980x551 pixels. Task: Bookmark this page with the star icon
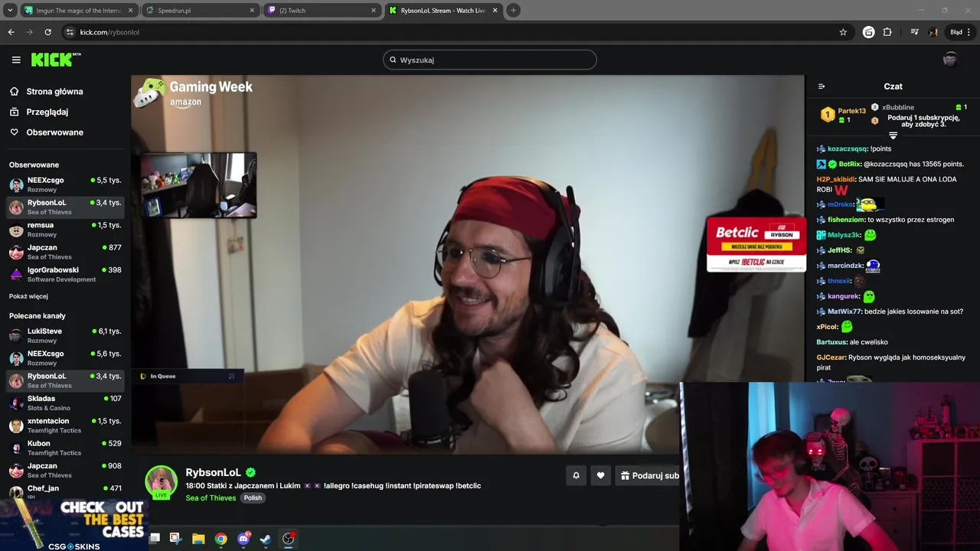pos(843,32)
